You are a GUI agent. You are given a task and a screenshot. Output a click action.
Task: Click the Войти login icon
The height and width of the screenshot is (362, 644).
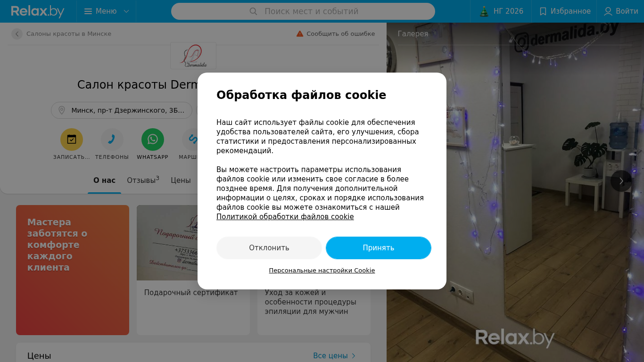tap(608, 11)
